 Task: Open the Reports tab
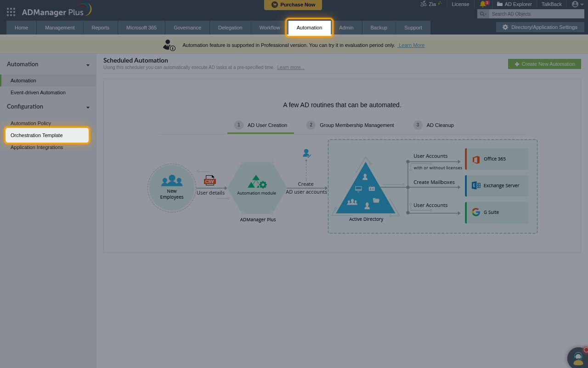100,28
